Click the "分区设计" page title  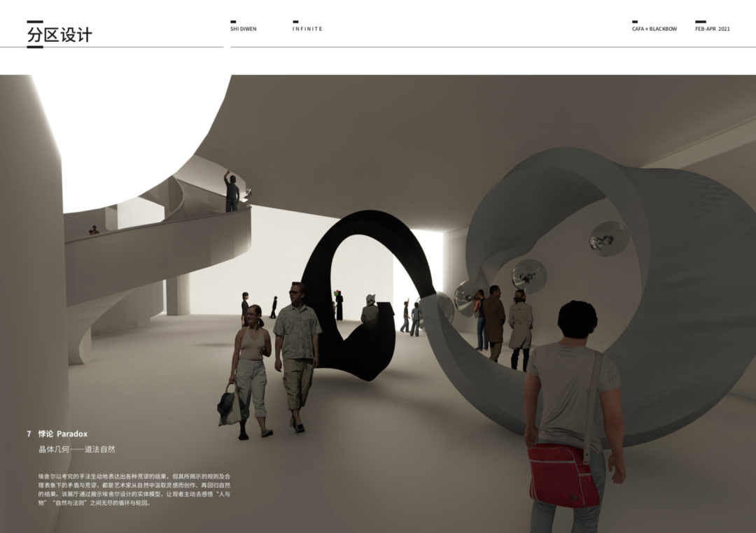pyautogui.click(x=59, y=35)
